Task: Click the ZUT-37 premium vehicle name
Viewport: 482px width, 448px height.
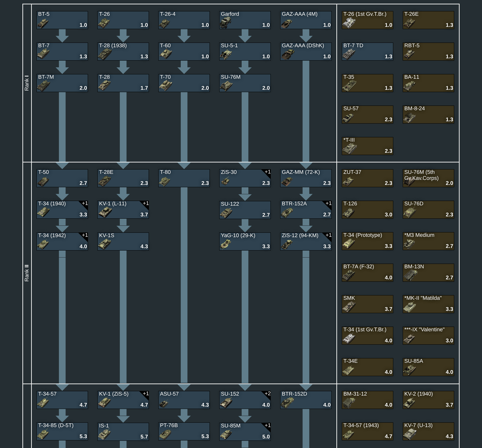Action: (x=352, y=172)
